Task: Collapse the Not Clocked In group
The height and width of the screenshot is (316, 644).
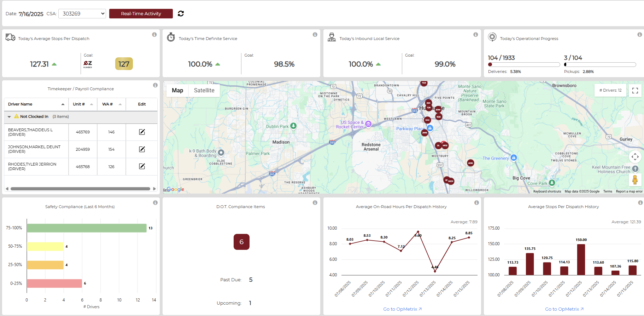Action: point(9,117)
